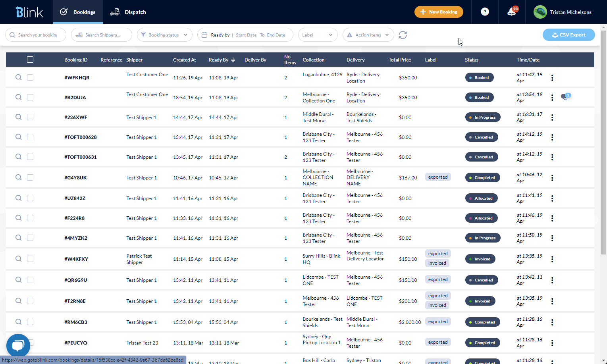Refresh the bookings list
This screenshot has height=364, width=607.
click(x=403, y=35)
